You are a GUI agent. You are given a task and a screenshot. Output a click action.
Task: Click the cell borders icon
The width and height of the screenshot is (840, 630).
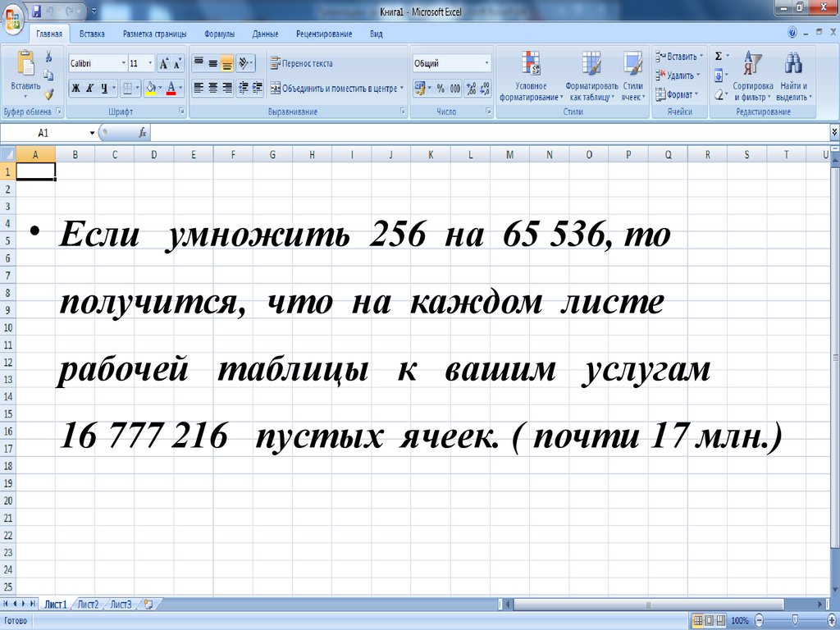click(x=127, y=88)
